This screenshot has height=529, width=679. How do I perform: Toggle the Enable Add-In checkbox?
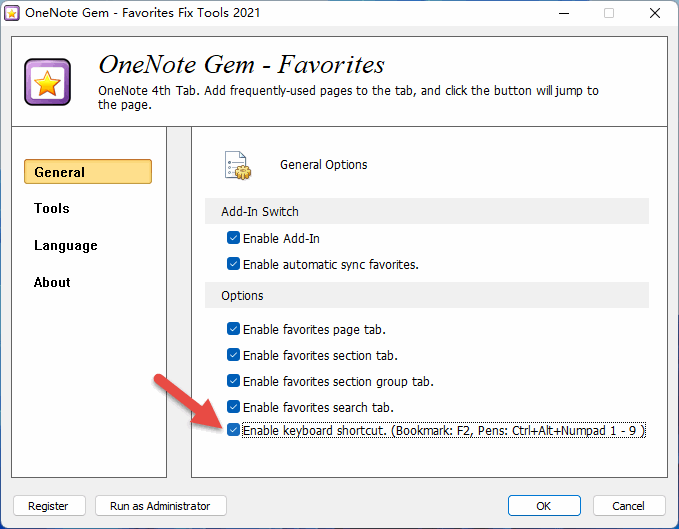(x=233, y=238)
